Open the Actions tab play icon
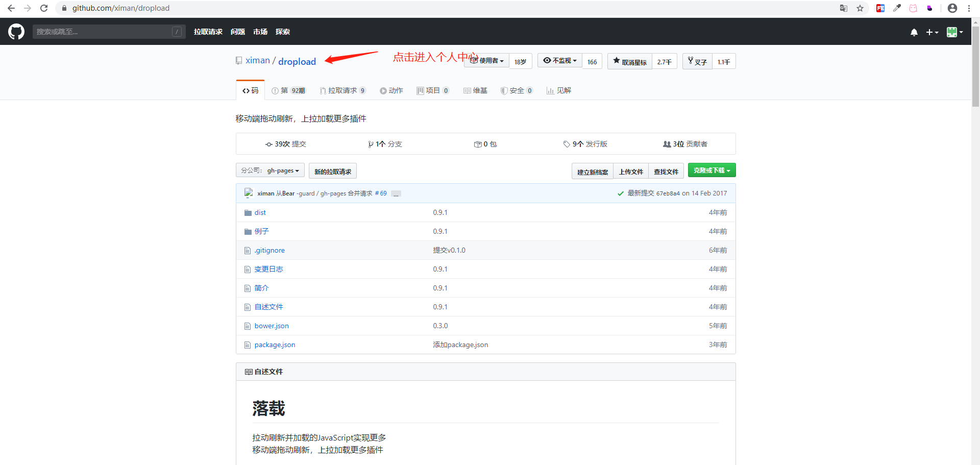 coord(383,90)
